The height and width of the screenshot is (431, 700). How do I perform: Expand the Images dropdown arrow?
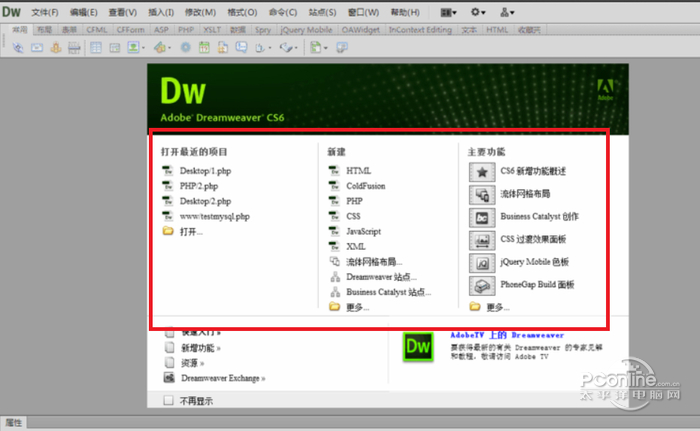143,48
